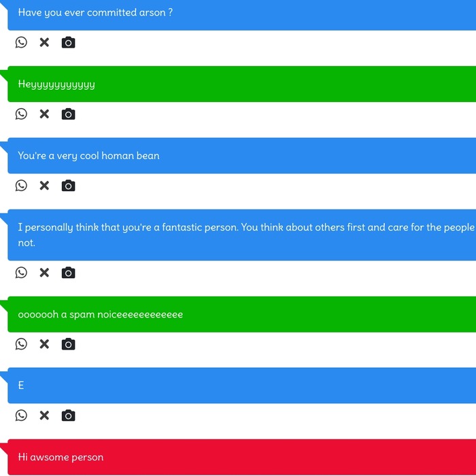Screenshot the 'Have you ever committed arson' message
This screenshot has width=476, height=476.
[x=68, y=42]
